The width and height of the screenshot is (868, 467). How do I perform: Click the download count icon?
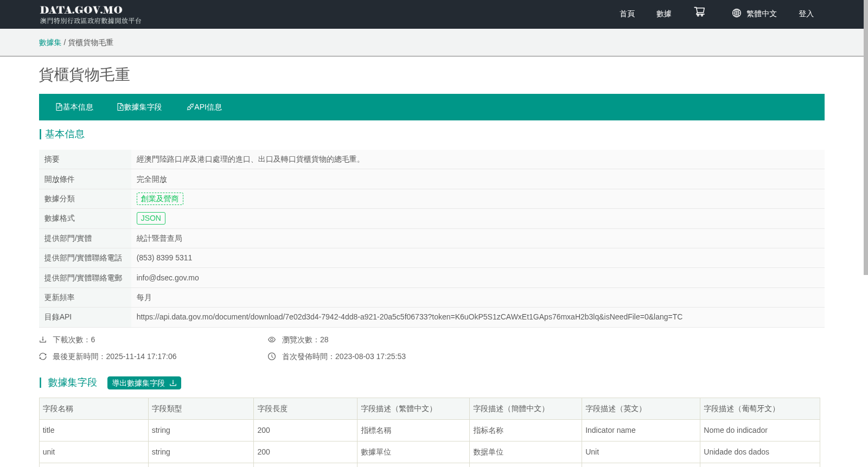pos(43,340)
